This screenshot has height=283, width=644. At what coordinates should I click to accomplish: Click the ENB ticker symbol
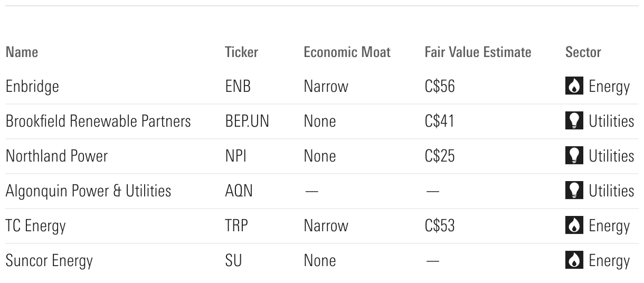tap(238, 87)
